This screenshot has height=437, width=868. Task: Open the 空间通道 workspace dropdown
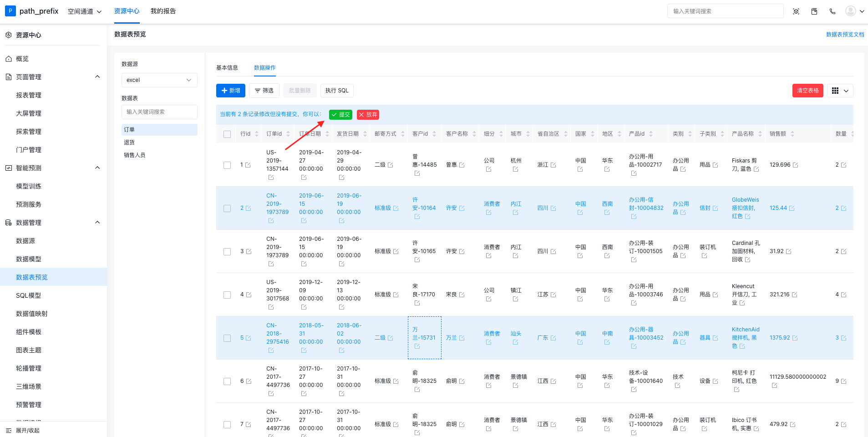85,11
